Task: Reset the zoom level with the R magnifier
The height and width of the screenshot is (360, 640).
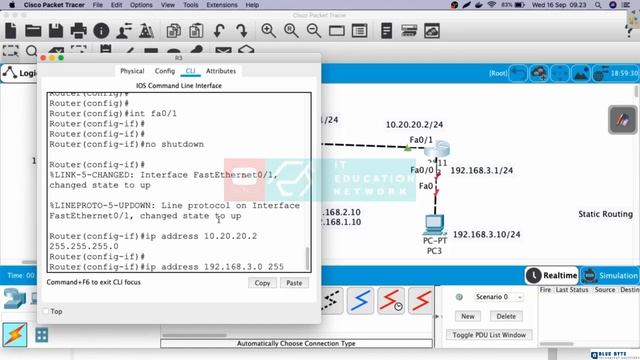Action: tap(291, 31)
